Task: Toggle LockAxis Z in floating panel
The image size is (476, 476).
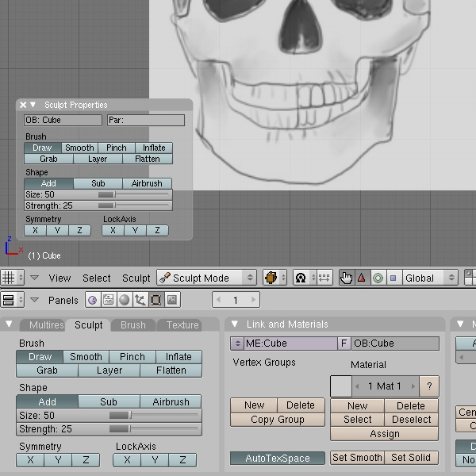Action: (157, 230)
